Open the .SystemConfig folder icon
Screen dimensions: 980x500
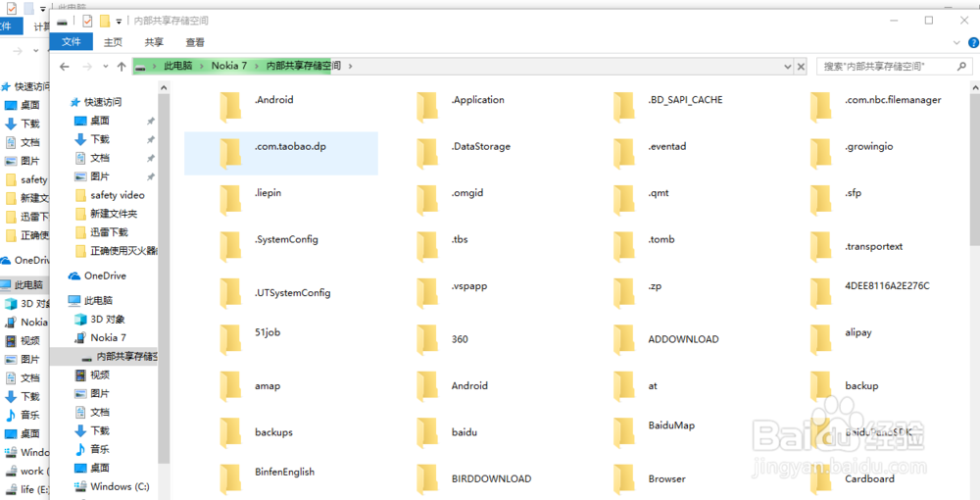(x=230, y=247)
